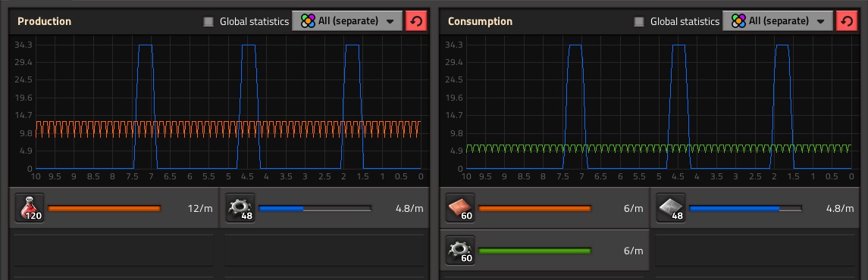Click the copper plate icon in Consumption
Viewport: 868px width, 280px height.
(x=460, y=208)
